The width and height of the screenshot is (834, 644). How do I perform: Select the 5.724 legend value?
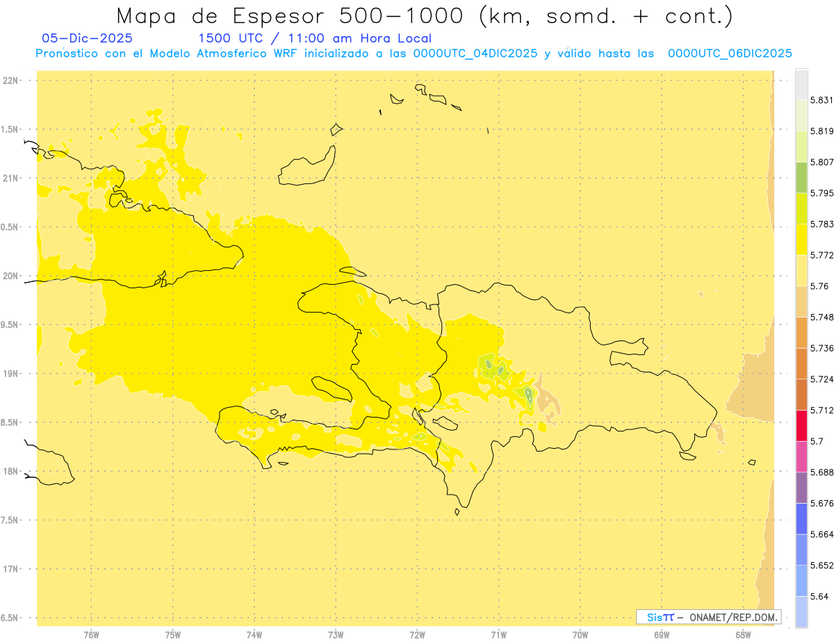click(821, 379)
